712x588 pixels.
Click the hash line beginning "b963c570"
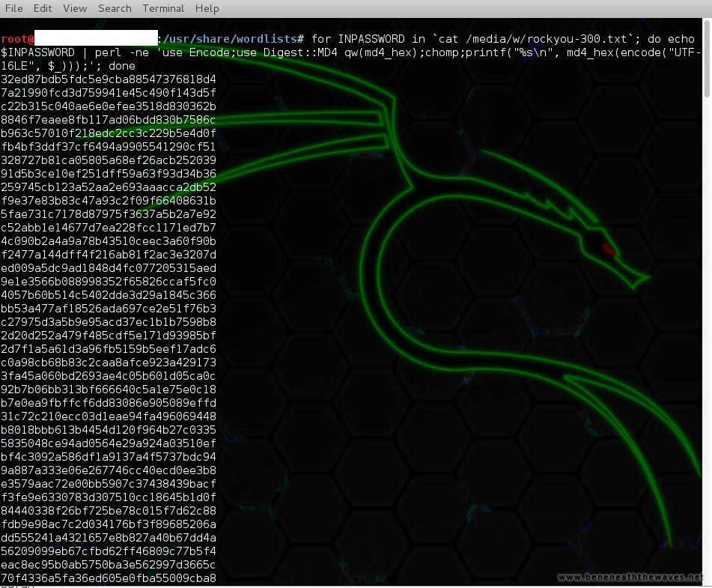109,133
